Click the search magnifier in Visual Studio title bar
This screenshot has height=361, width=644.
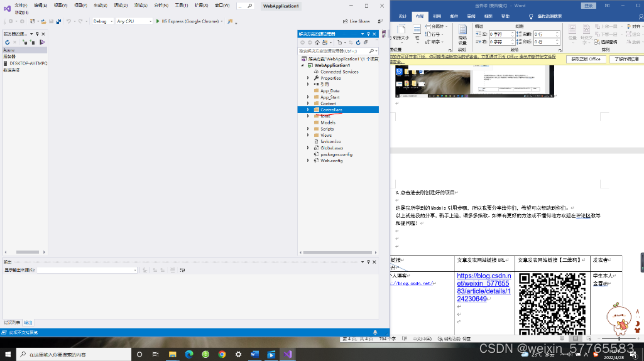[x=249, y=6]
